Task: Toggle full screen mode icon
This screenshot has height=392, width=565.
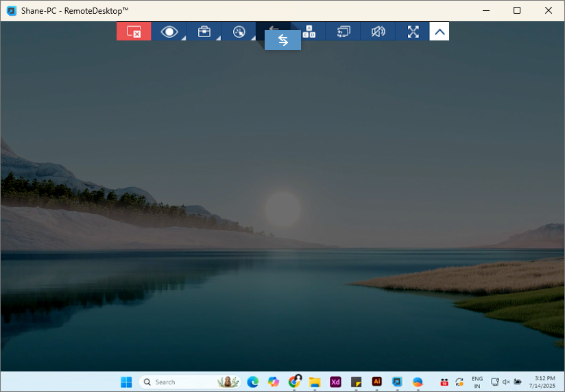Action: click(x=413, y=32)
